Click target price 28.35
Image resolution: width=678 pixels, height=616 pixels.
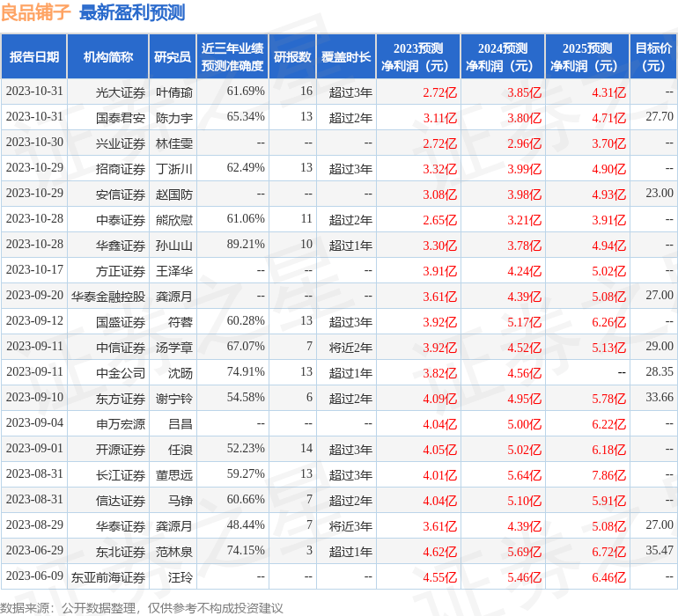660,371
